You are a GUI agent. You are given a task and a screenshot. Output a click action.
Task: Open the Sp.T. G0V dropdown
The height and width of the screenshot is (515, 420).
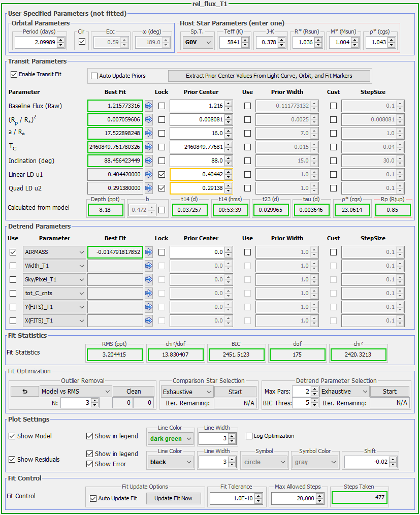[x=197, y=43]
